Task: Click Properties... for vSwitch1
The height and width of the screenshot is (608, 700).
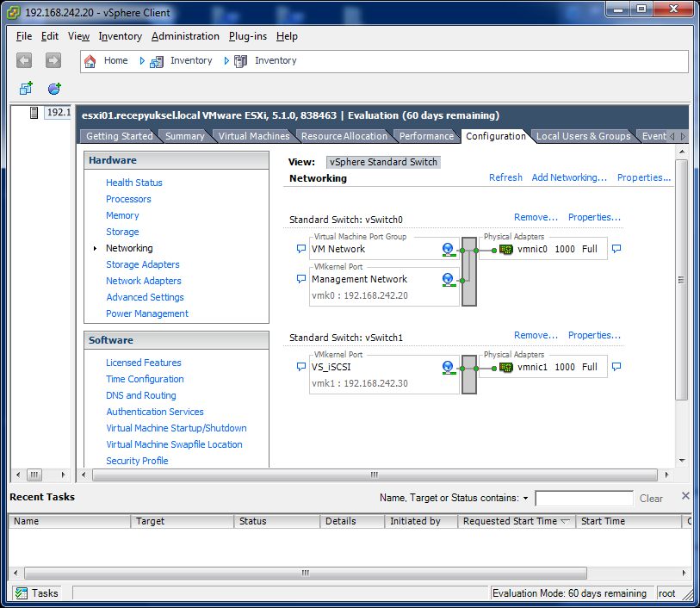Action: [x=594, y=335]
